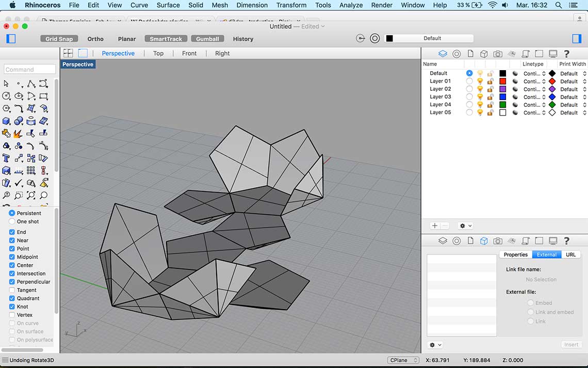Choose the Circle tool
The image size is (588, 368).
[x=6, y=96]
